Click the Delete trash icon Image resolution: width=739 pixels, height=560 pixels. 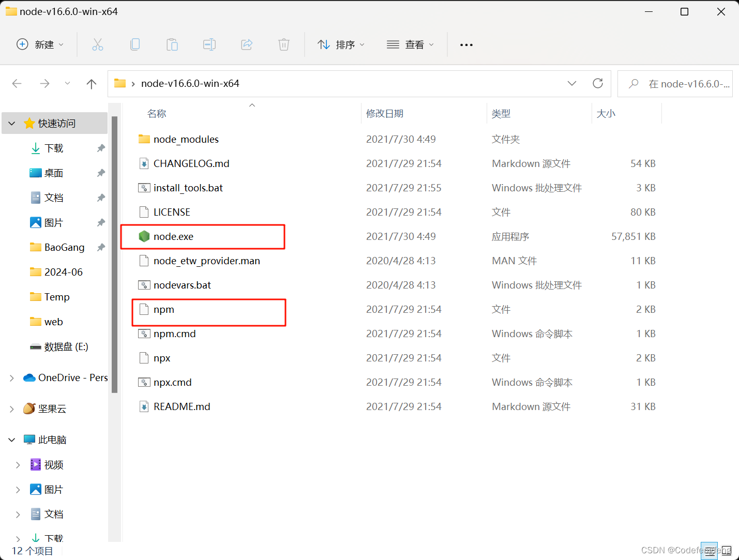point(284,45)
